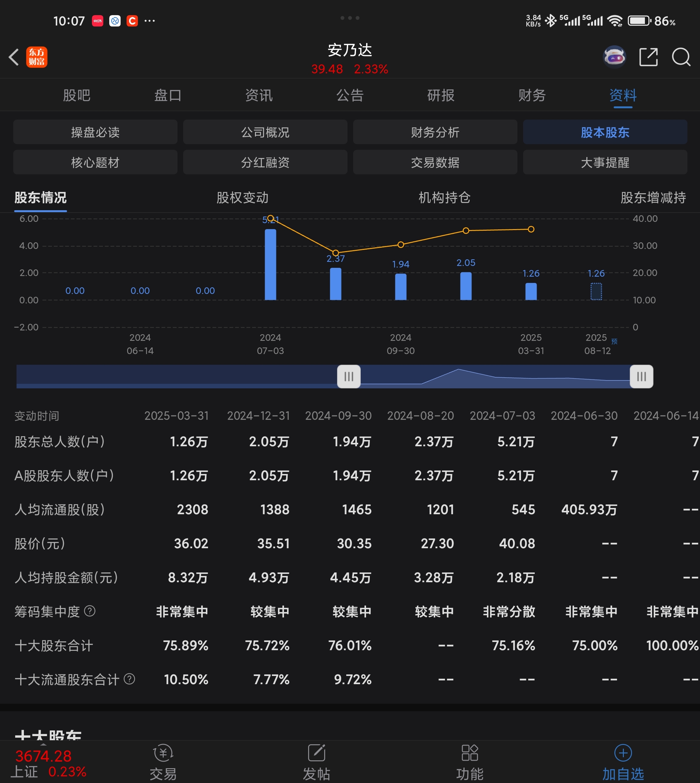This screenshot has width=700, height=783.
Task: Tap the Wi-Fi status icon
Action: [615, 21]
